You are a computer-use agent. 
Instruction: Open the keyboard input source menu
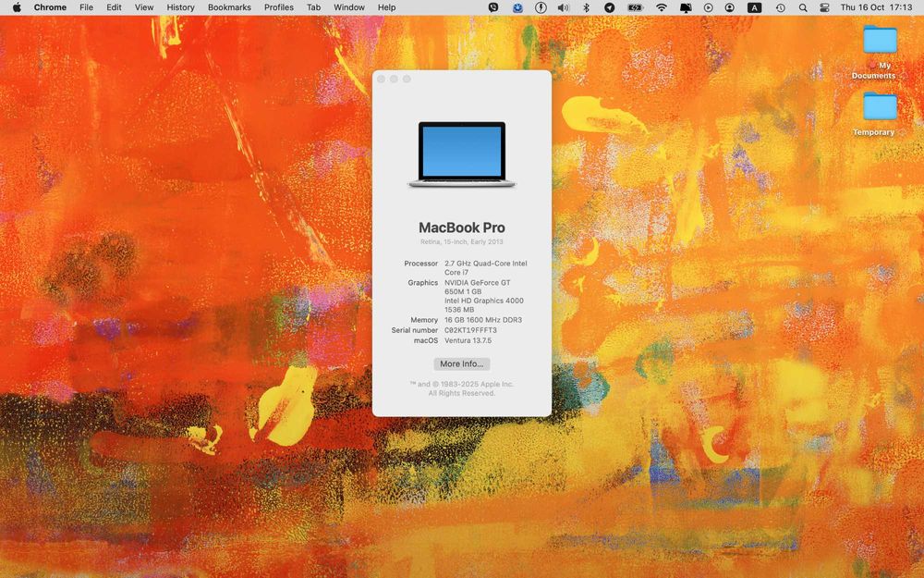point(754,7)
